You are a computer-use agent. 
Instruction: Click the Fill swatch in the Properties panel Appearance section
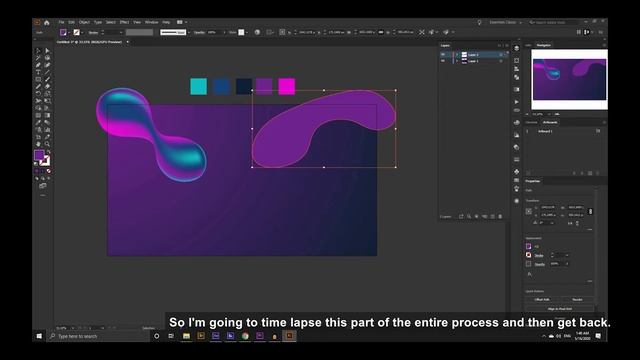point(529,247)
